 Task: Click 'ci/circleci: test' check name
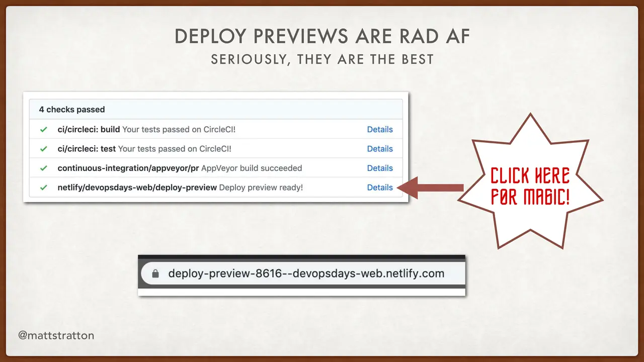[x=87, y=149]
